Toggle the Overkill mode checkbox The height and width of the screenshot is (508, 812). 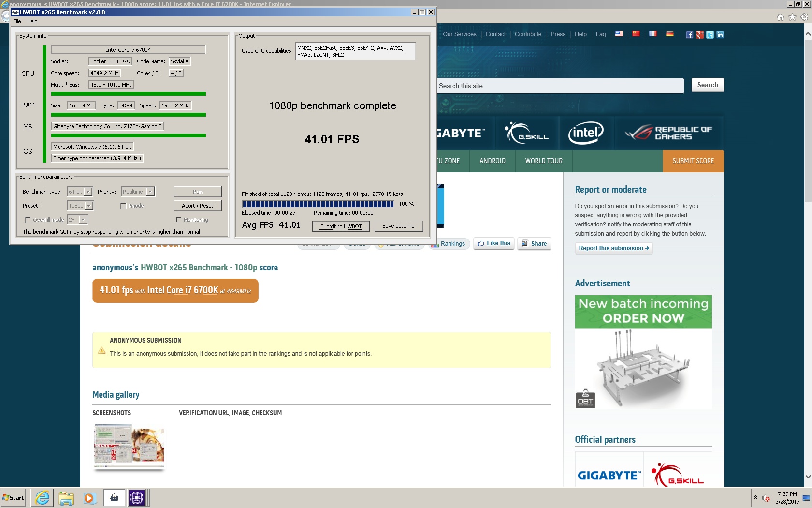coord(28,220)
